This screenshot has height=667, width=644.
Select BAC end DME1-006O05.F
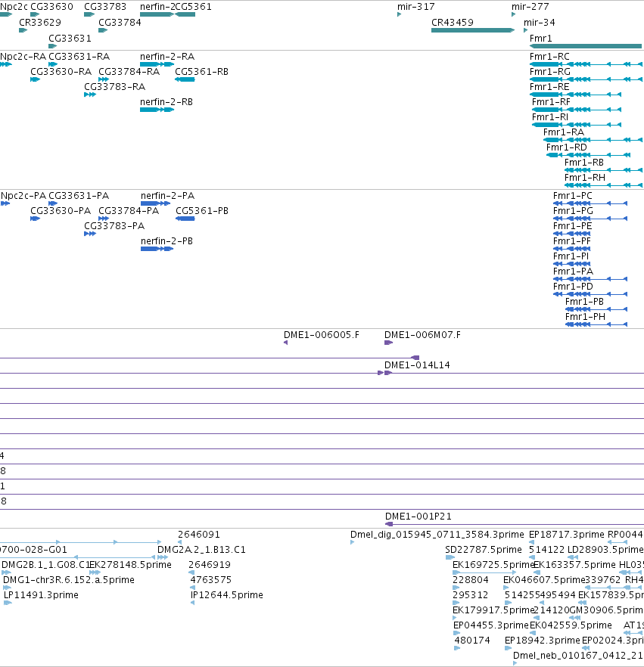[322, 335]
